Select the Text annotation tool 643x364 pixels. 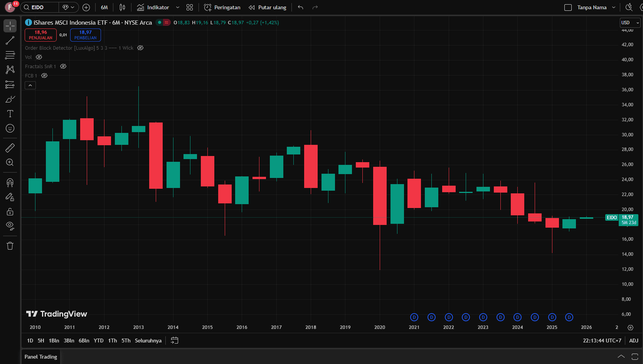(x=10, y=114)
